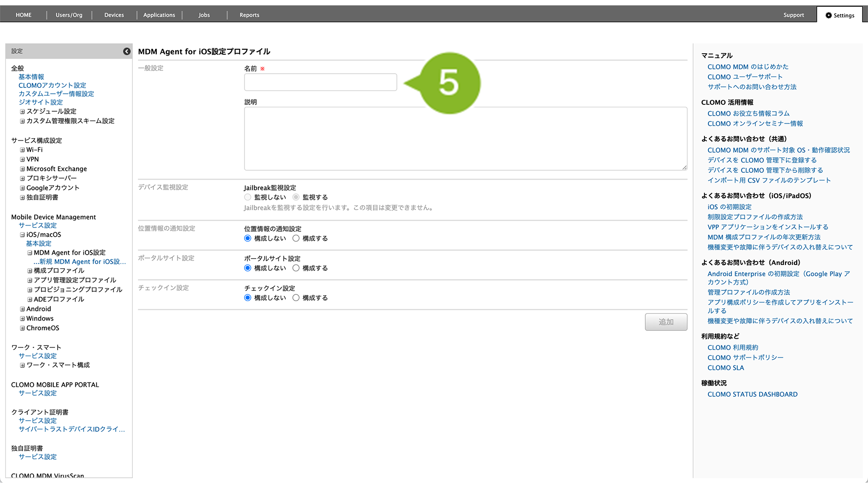Expand the ChromeOS tree node

pyautogui.click(x=22, y=328)
